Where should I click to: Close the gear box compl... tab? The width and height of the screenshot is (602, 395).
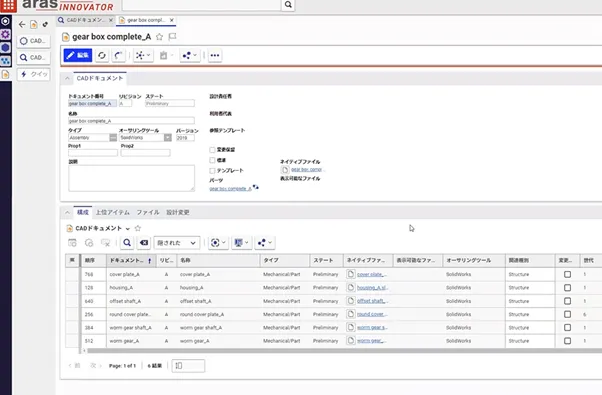pos(172,20)
